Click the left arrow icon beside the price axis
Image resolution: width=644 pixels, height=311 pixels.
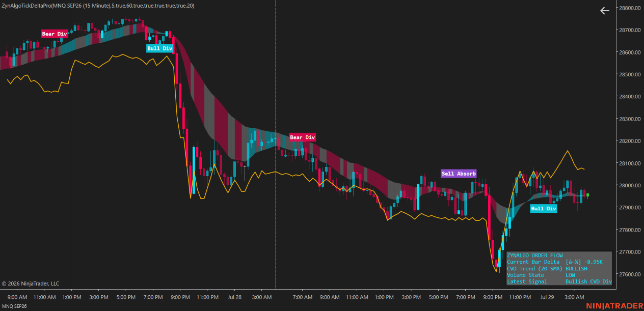(605, 11)
